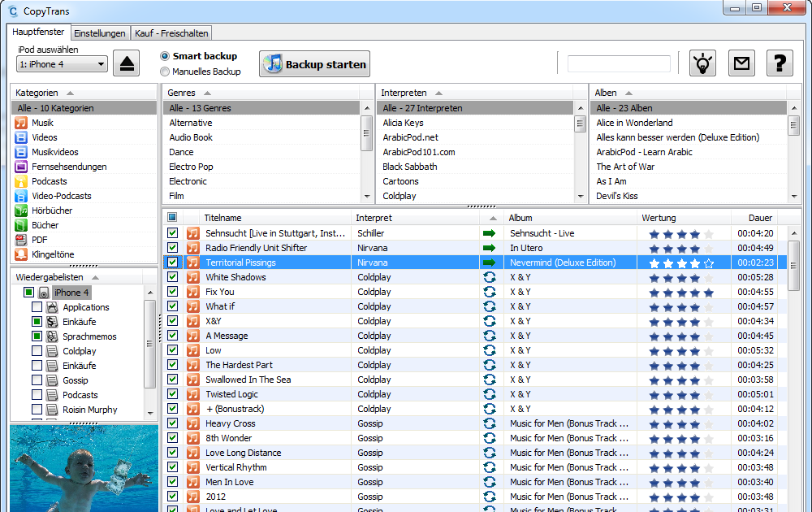Click the envelope mail icon

tap(741, 63)
